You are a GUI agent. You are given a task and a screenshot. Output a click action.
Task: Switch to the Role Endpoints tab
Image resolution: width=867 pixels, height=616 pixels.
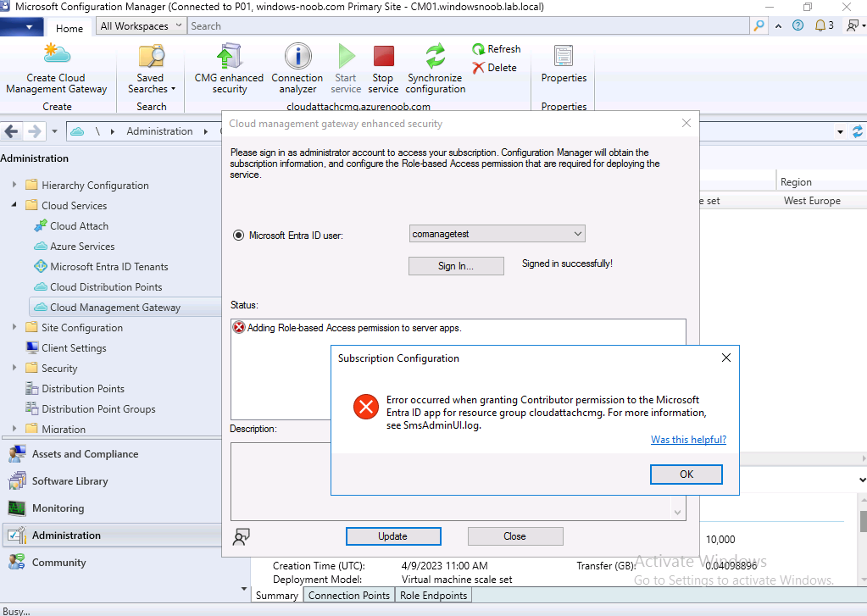pyautogui.click(x=434, y=596)
